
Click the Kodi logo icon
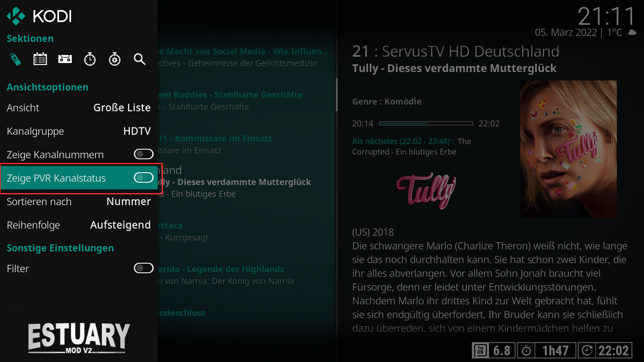(x=16, y=16)
